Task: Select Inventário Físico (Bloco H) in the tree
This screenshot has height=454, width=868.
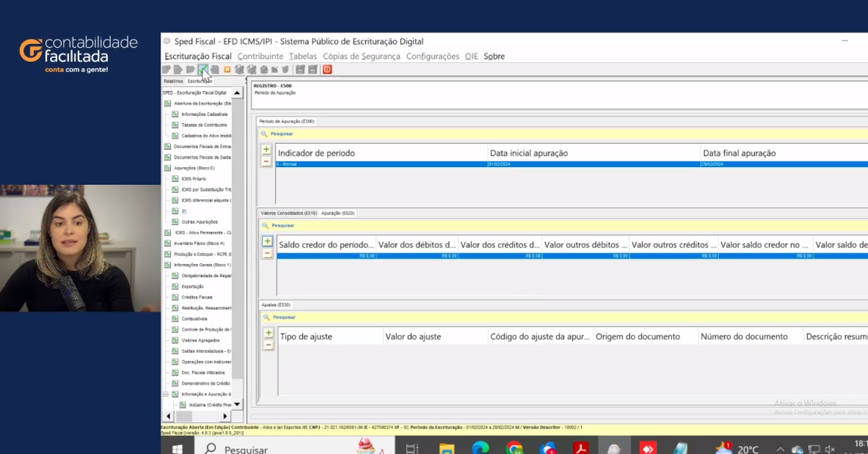Action: click(200, 243)
